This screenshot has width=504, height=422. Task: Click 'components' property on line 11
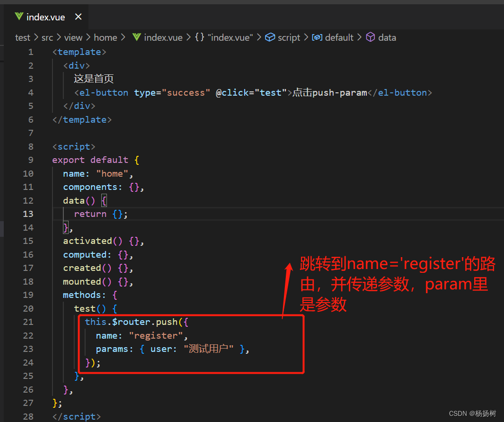(x=90, y=187)
